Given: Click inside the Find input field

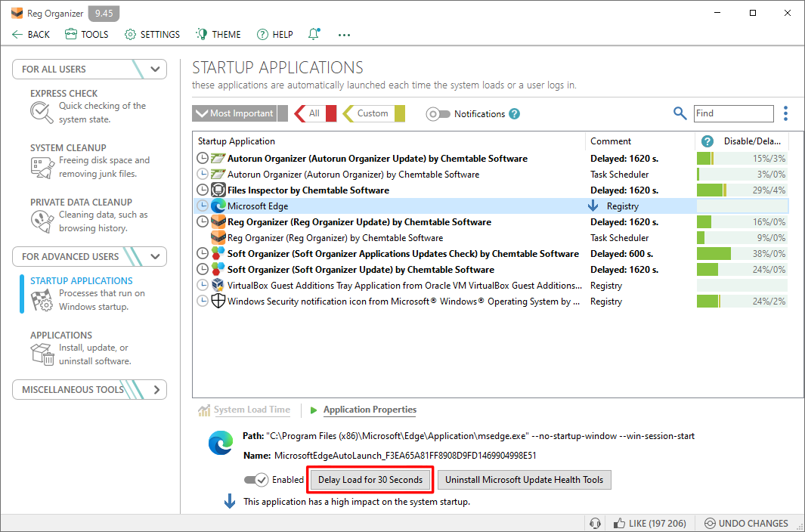Looking at the screenshot, I should point(733,113).
